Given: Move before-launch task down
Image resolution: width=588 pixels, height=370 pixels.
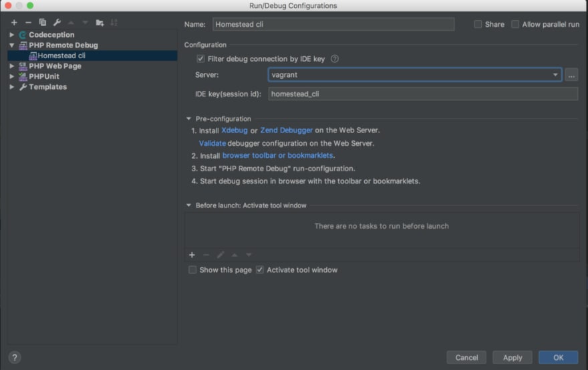Looking at the screenshot, I should 249,255.
